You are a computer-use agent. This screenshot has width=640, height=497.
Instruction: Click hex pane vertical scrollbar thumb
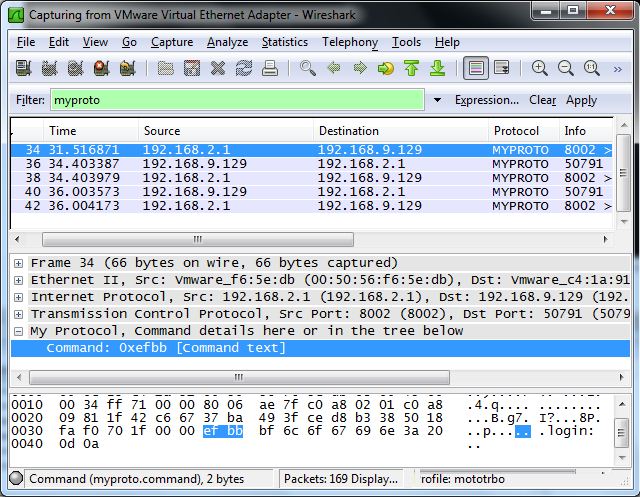(x=621, y=433)
